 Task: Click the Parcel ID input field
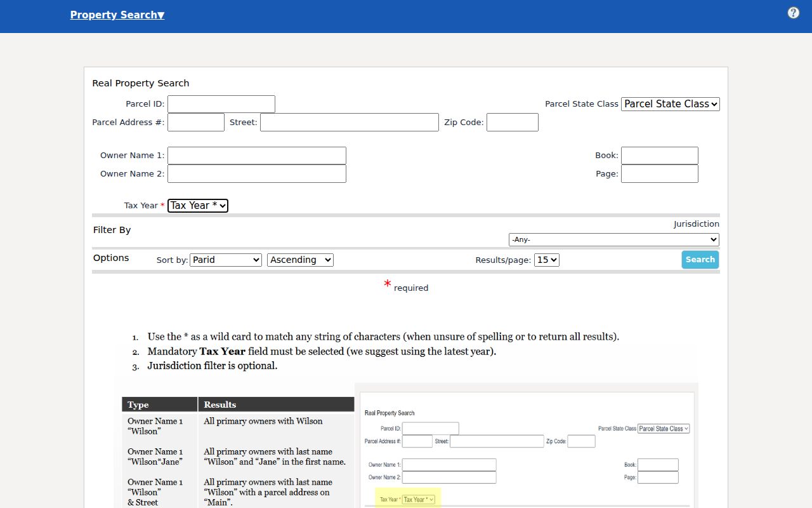pyautogui.click(x=221, y=104)
